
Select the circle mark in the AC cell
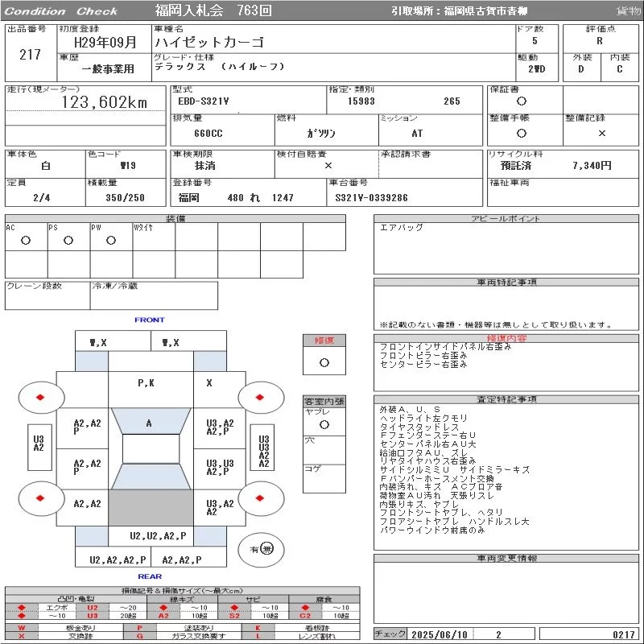[26, 240]
